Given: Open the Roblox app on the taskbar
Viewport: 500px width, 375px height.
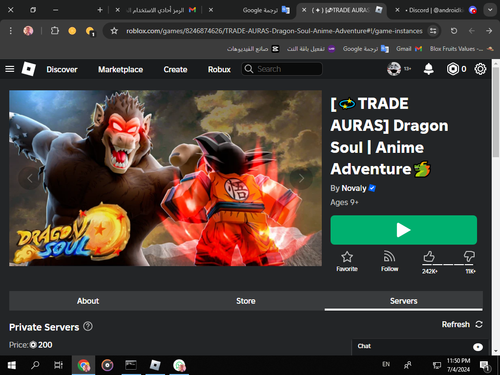Looking at the screenshot, I should (x=155, y=365).
